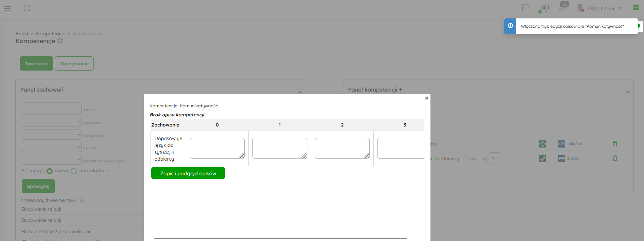Viewport: 644px width, 241px height.
Task: Toggle the green checkmark in Skala row
Action: point(542,159)
